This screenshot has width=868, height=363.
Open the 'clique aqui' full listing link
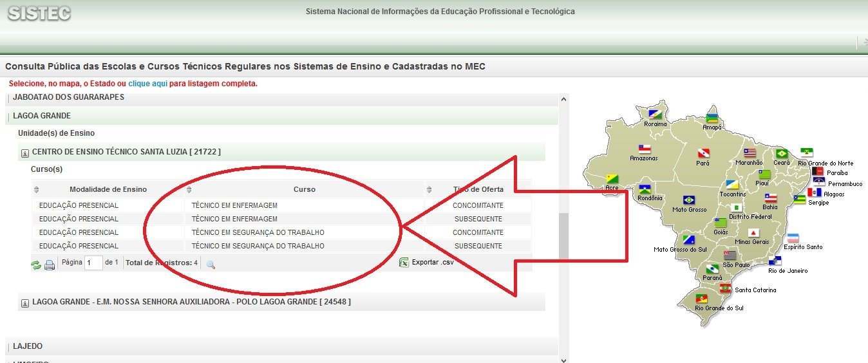coord(147,84)
